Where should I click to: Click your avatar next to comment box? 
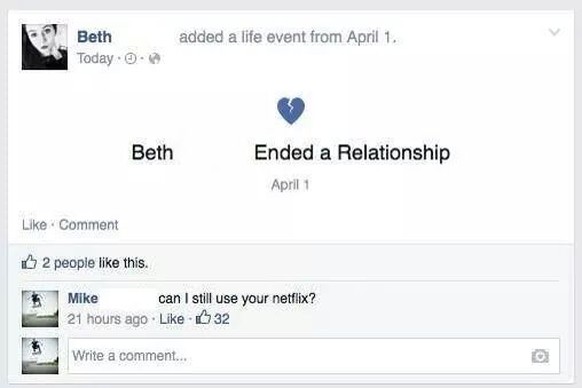click(40, 356)
